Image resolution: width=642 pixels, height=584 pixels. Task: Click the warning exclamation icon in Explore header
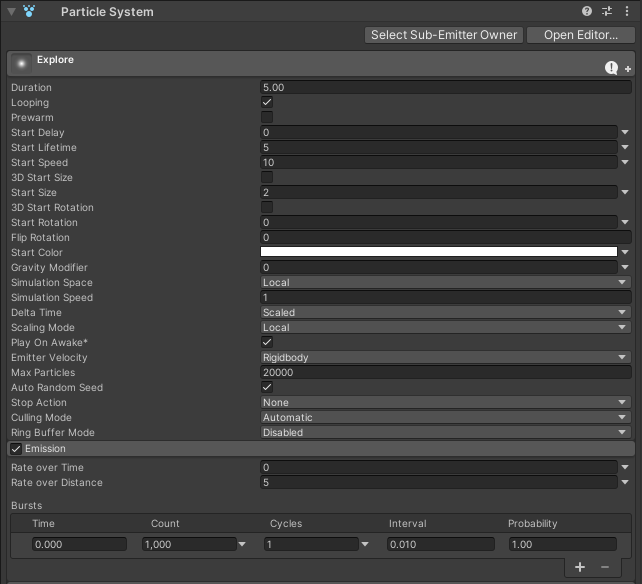611,68
